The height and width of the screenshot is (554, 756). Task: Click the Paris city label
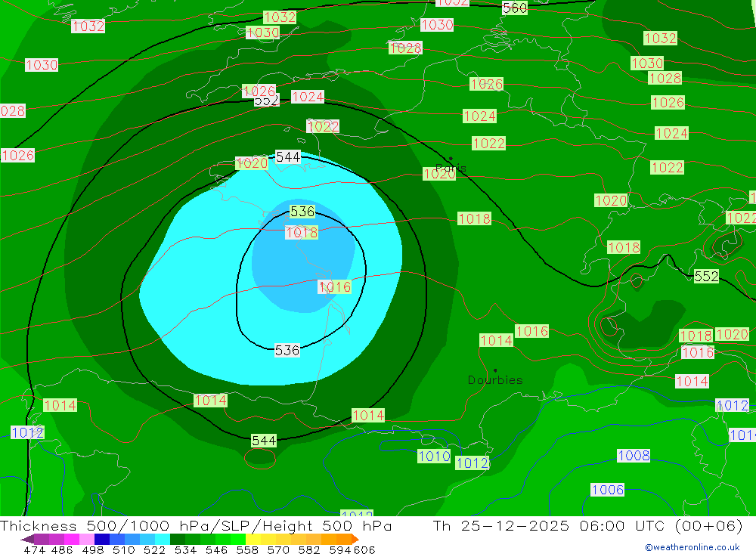(x=451, y=168)
